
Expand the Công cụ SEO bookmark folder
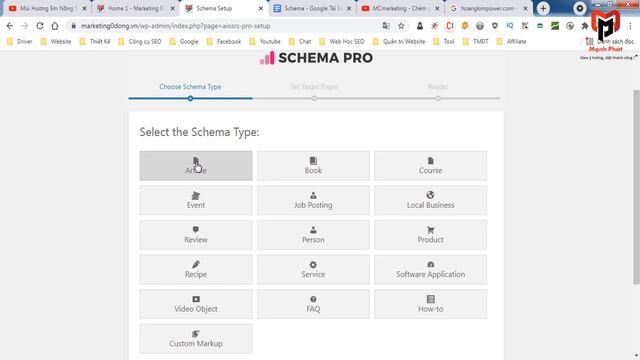tap(140, 41)
